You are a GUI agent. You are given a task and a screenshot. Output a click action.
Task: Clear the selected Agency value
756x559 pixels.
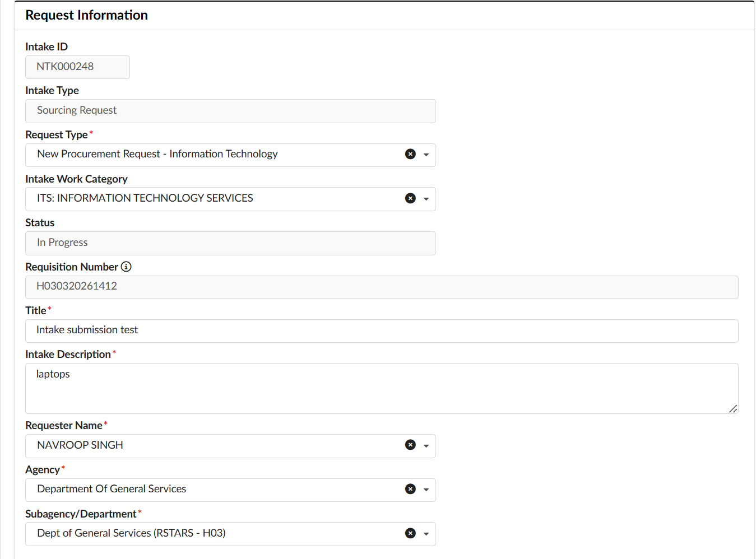point(410,488)
